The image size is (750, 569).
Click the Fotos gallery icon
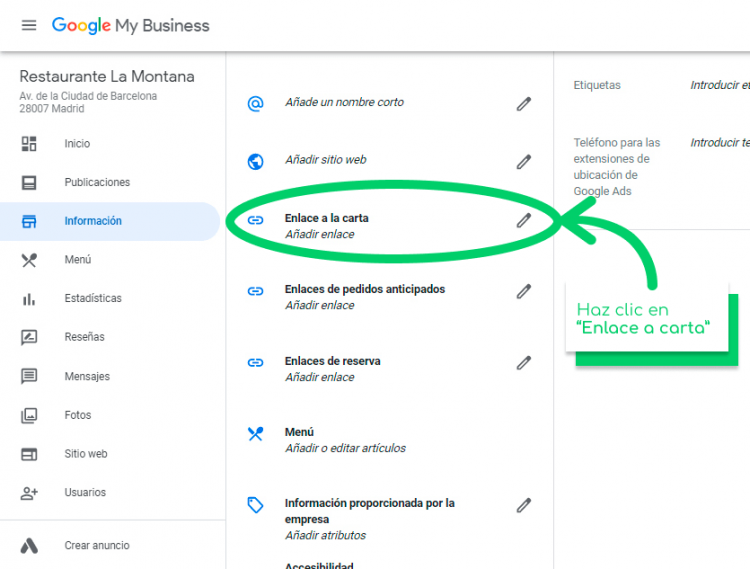(x=29, y=415)
